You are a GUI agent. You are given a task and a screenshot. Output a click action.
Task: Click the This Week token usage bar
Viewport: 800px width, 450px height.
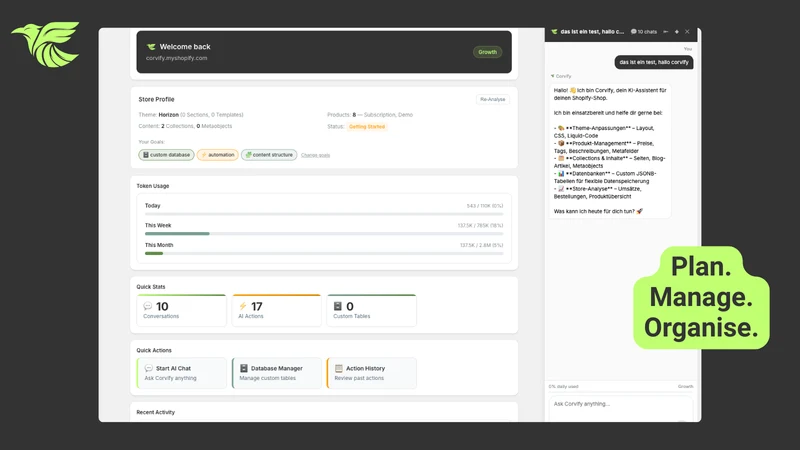pyautogui.click(x=324, y=234)
